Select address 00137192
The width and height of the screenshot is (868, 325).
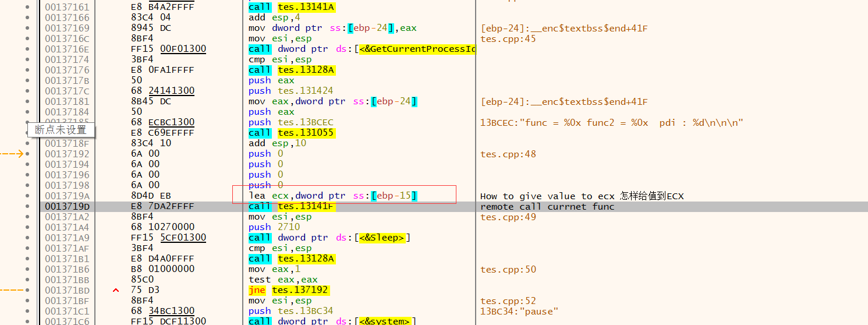(x=67, y=154)
